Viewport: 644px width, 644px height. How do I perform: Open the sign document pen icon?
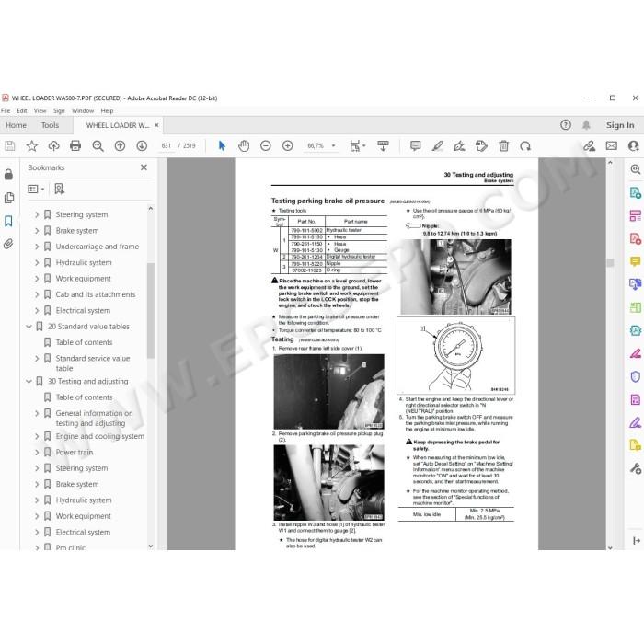(459, 145)
